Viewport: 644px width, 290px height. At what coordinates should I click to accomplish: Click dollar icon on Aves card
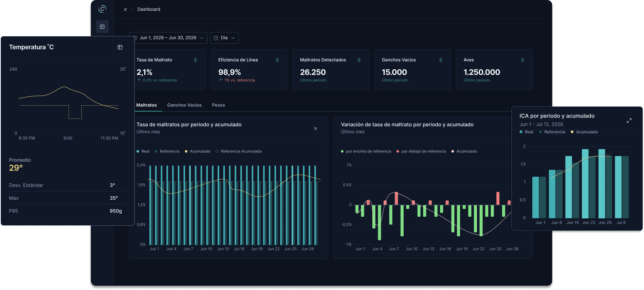[522, 60]
